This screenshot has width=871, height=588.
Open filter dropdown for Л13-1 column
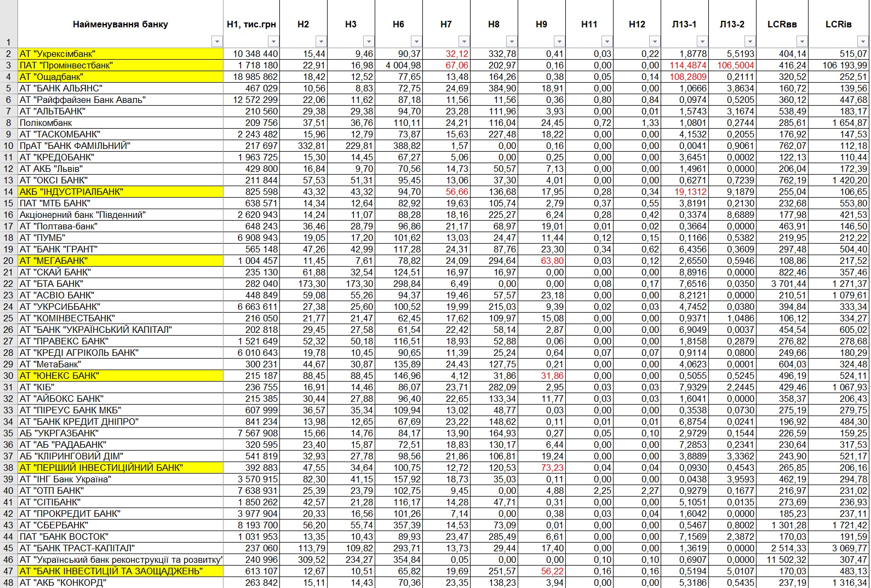[702, 42]
